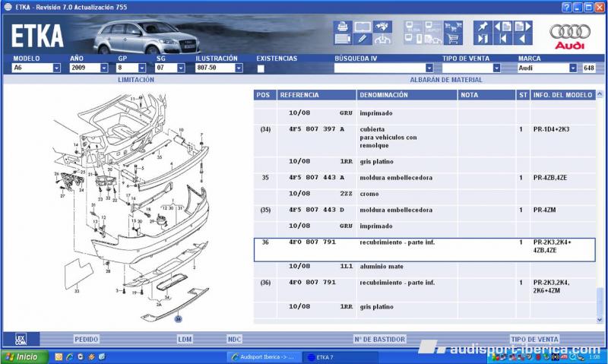Open the Windows Inicio start menu

pyautogui.click(x=24, y=357)
